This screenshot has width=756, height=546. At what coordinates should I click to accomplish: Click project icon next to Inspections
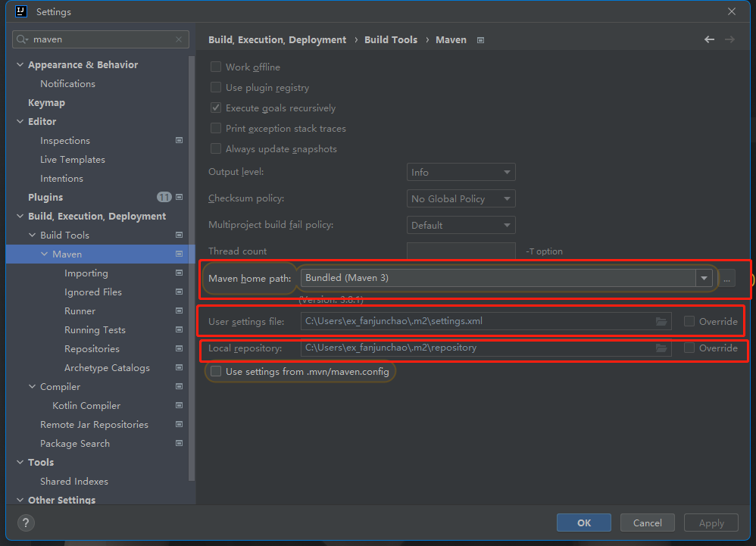180,140
